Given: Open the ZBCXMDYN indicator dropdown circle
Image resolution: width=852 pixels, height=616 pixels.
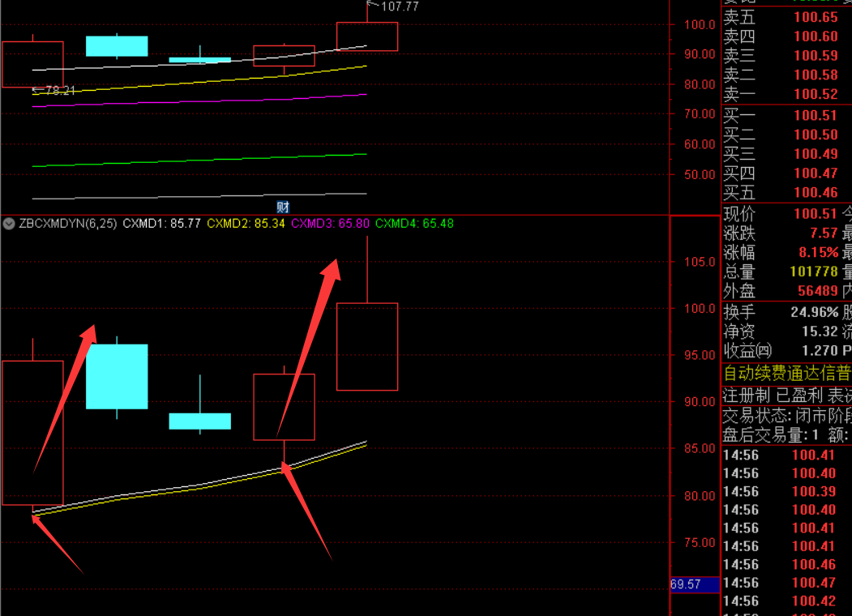Looking at the screenshot, I should tap(9, 224).
